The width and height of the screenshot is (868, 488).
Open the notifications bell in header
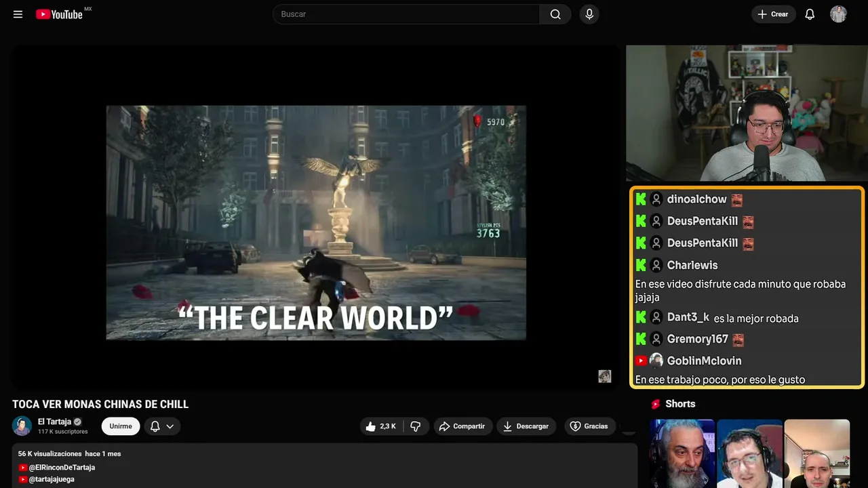[810, 14]
